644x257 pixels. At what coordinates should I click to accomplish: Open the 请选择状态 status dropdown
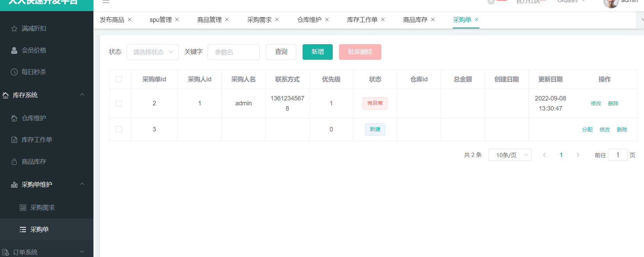[x=152, y=52]
